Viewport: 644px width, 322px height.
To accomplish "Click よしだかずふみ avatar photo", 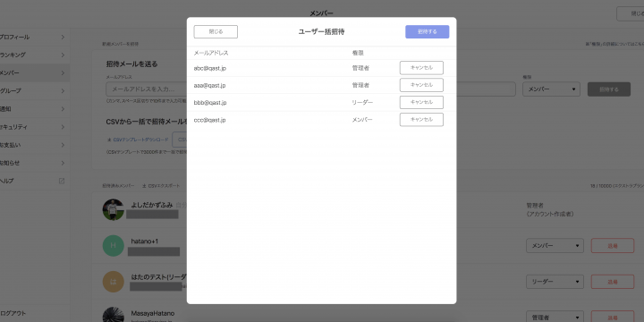I will click(113, 210).
